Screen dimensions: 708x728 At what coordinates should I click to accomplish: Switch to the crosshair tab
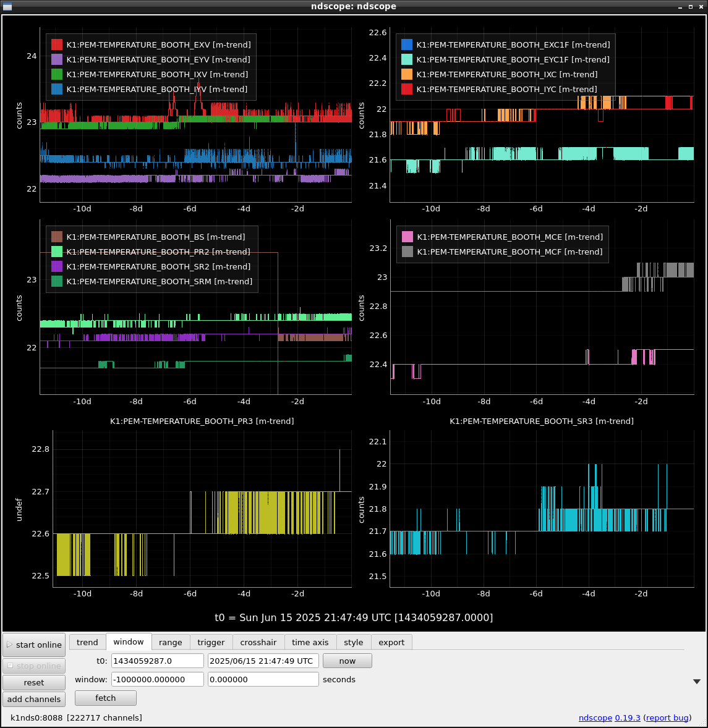258,642
